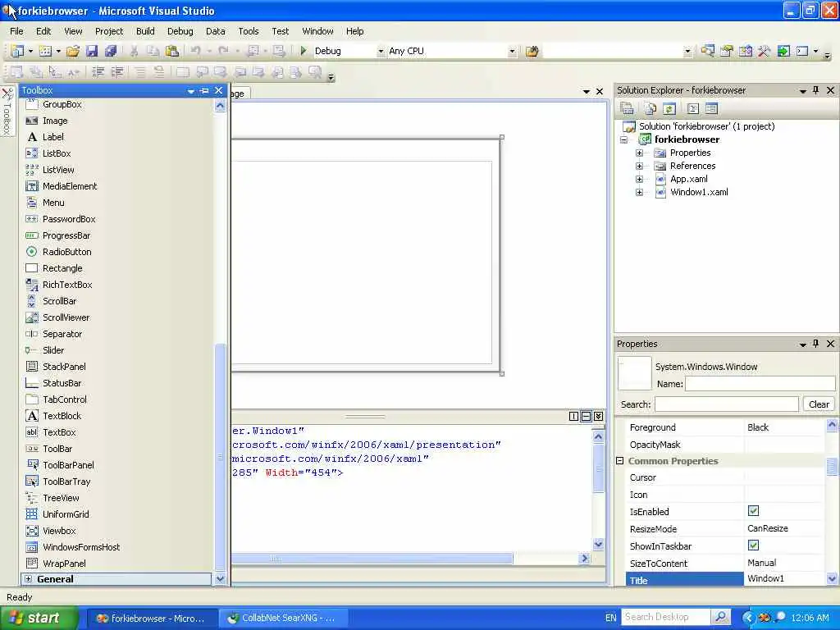Expand the General section in Toolbox
This screenshot has width=840, height=630.
[29, 579]
